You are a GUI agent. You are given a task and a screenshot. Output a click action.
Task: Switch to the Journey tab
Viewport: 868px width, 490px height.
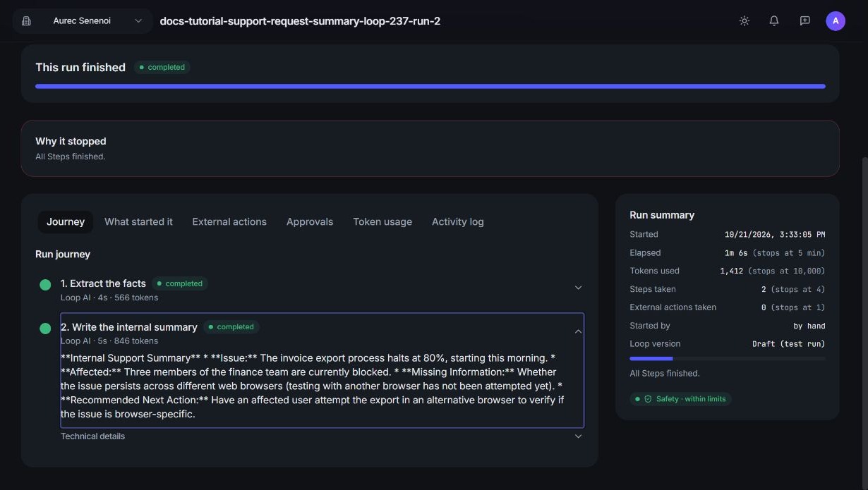coord(66,221)
